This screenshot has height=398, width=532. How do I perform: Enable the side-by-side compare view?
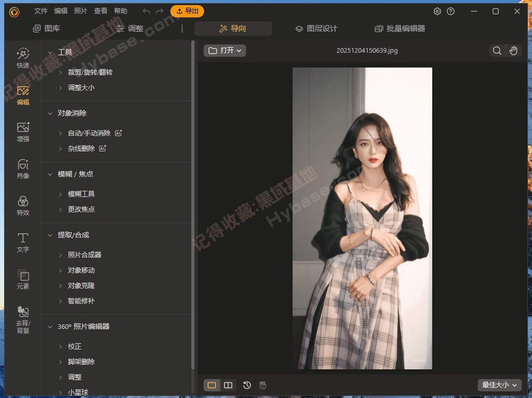click(228, 385)
